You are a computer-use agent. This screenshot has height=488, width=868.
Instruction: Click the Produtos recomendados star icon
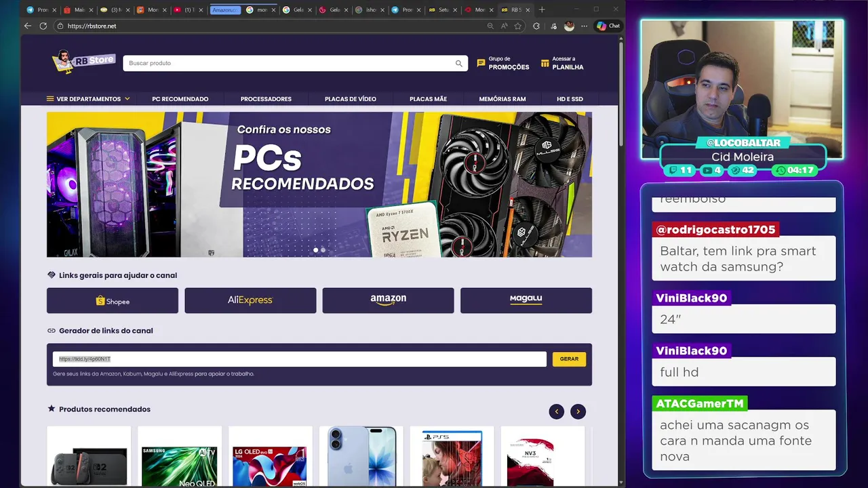[x=52, y=409]
